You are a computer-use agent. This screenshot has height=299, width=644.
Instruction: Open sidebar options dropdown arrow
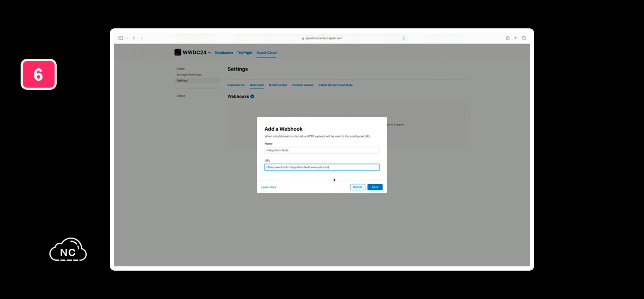coord(127,38)
